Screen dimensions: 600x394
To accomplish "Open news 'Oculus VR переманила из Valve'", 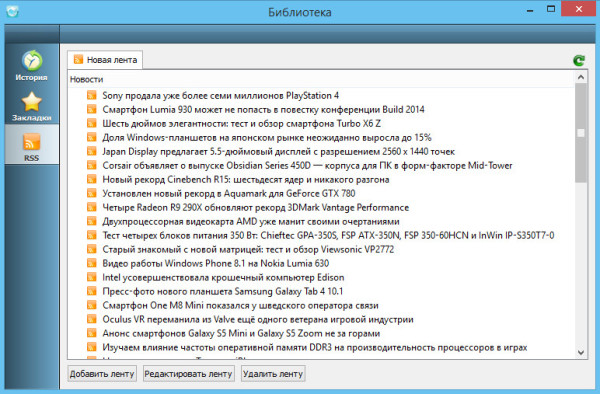I will (x=258, y=319).
